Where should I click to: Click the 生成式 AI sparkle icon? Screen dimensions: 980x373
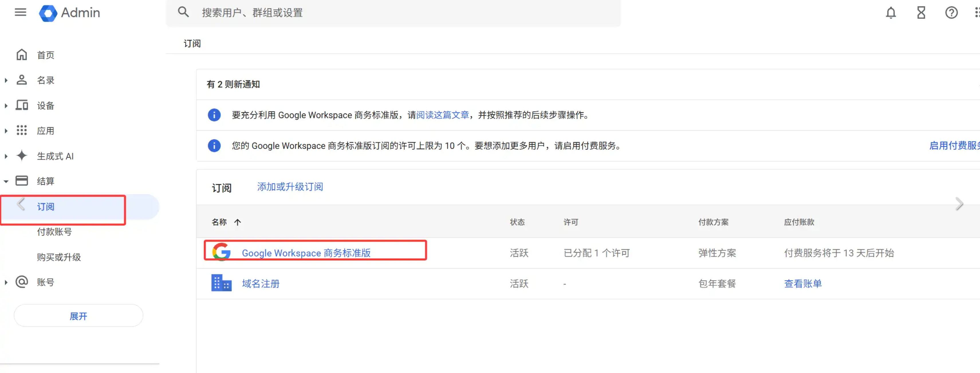(x=22, y=156)
